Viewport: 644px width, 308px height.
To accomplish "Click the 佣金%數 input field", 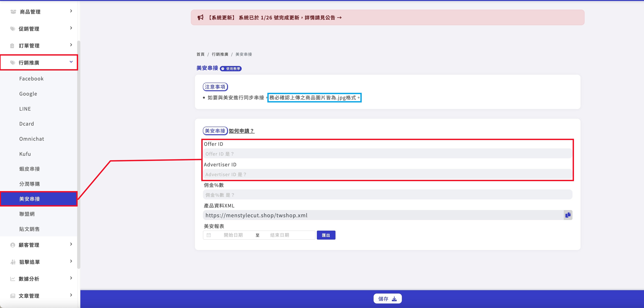I will [x=388, y=195].
